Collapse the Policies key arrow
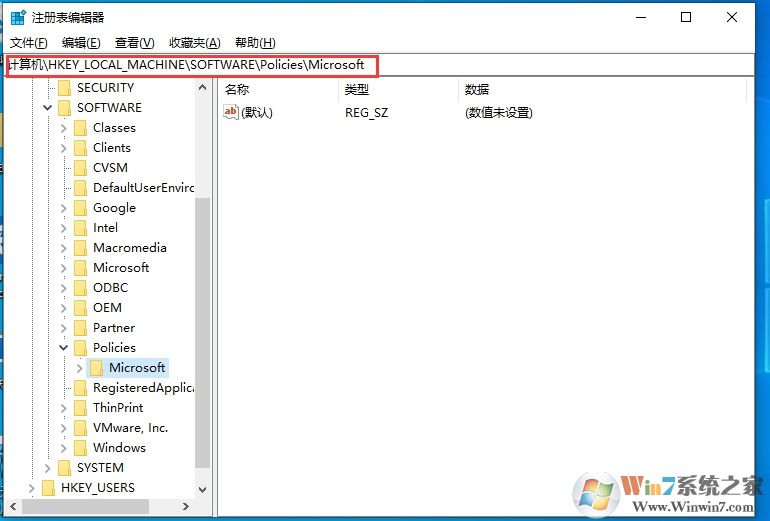This screenshot has width=770, height=521. (x=63, y=348)
